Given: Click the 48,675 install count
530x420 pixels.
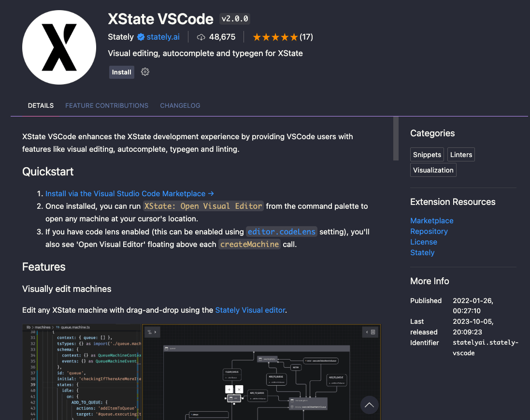Looking at the screenshot, I should coord(222,37).
